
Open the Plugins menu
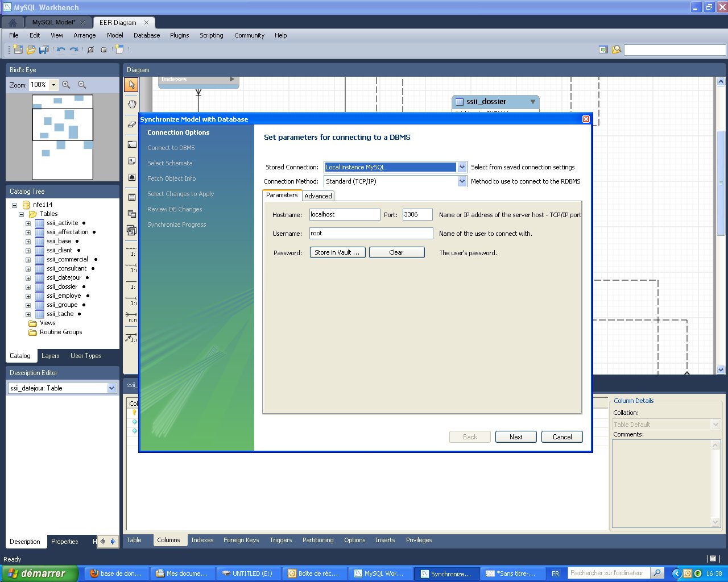click(180, 35)
